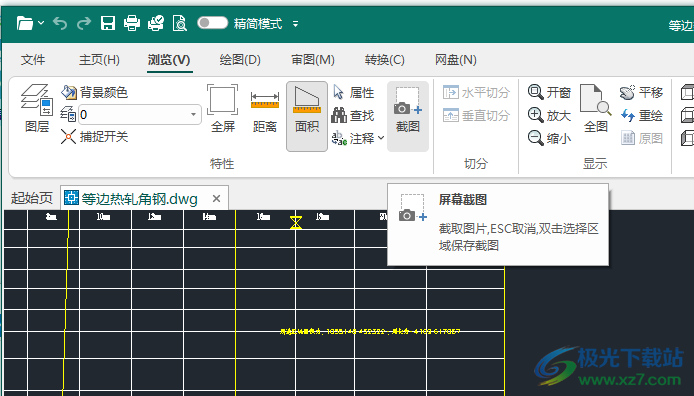Click 重绘 redraw
Image resolution: width=694 pixels, height=396 pixels.
(641, 115)
